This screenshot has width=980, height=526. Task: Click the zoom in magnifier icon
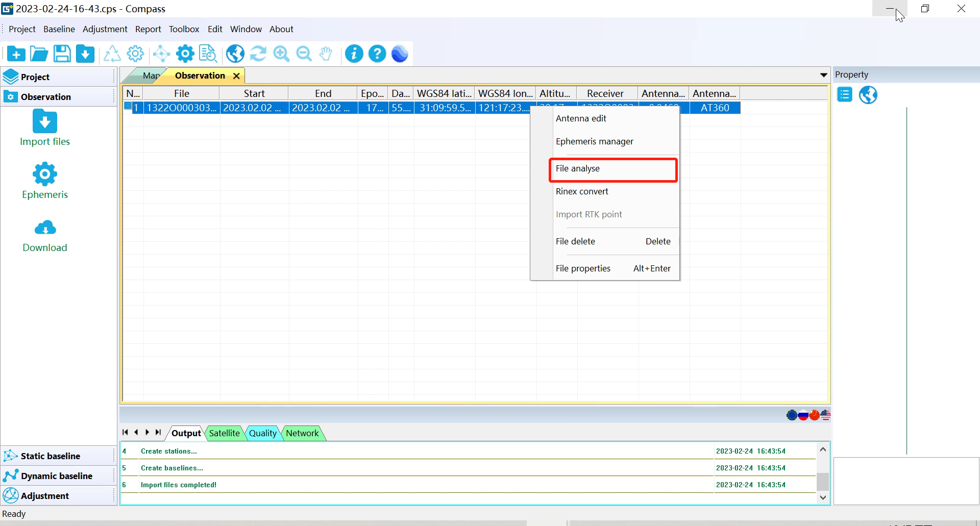tap(281, 54)
